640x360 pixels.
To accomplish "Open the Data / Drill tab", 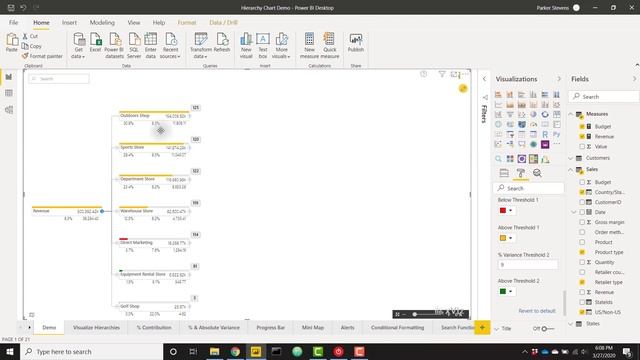I will click(x=223, y=22).
